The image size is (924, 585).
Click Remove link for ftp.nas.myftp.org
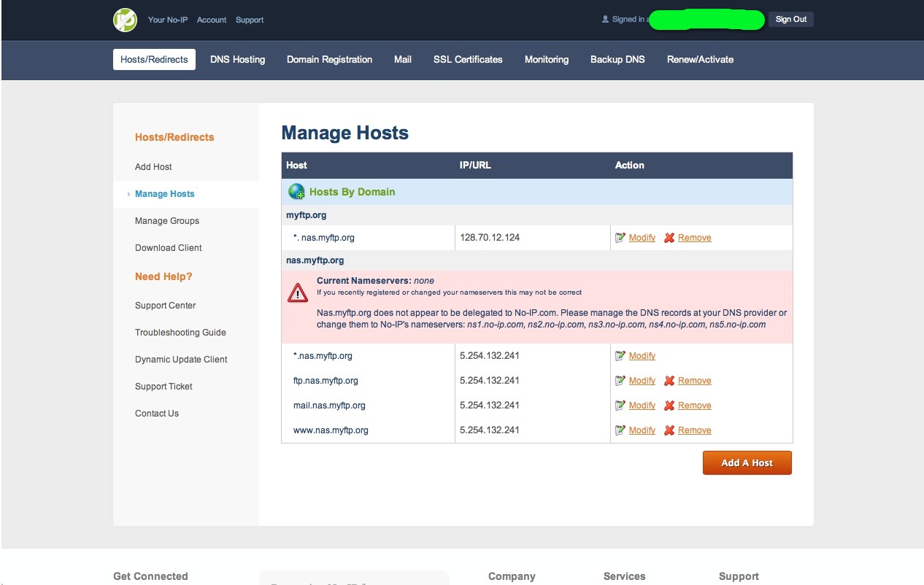[x=695, y=381]
